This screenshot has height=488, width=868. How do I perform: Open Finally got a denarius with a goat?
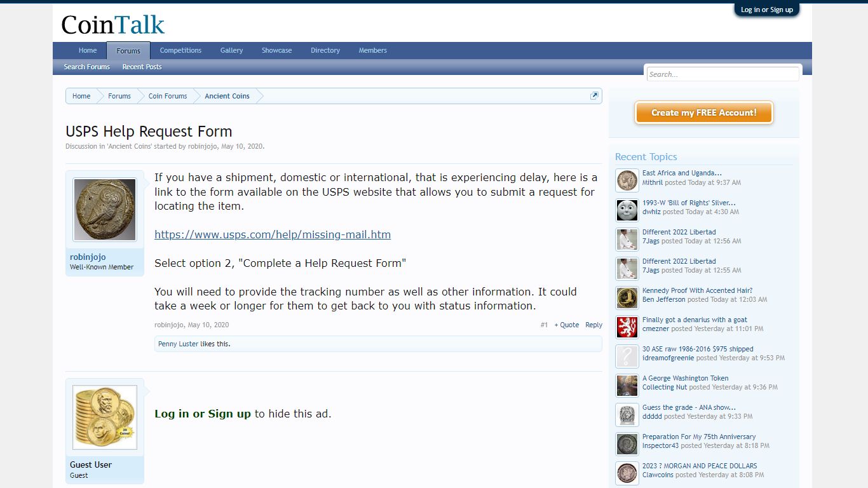(695, 320)
